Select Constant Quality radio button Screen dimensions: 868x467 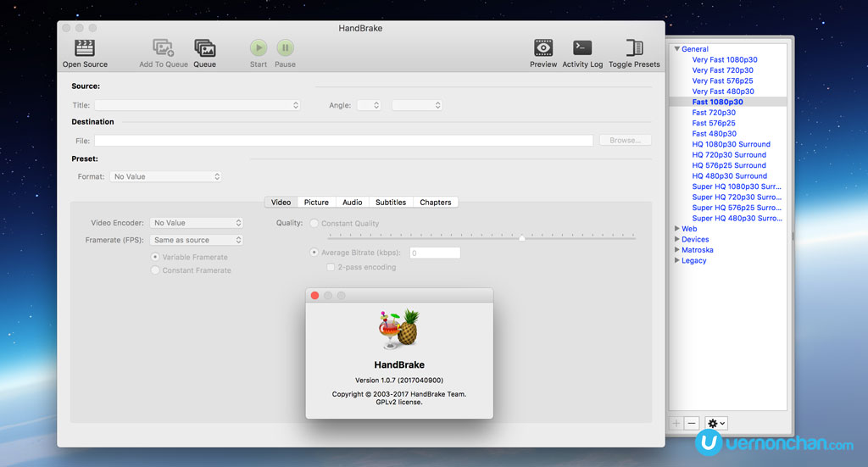314,223
